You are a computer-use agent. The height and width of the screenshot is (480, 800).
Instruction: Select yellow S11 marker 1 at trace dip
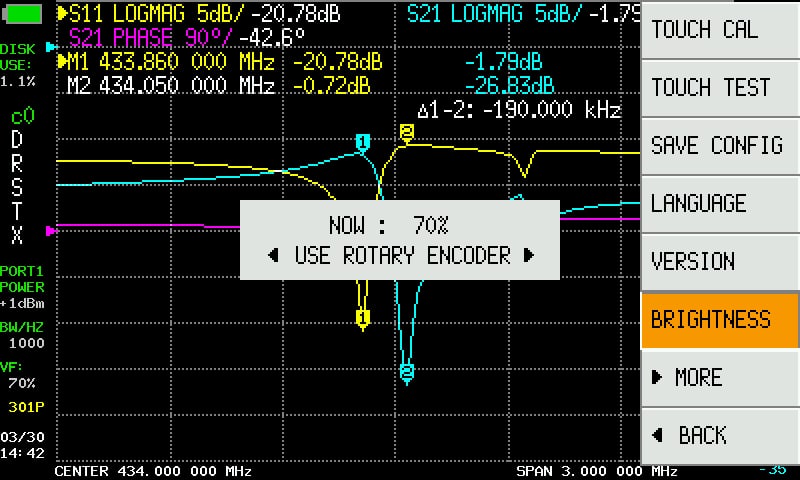point(362,318)
